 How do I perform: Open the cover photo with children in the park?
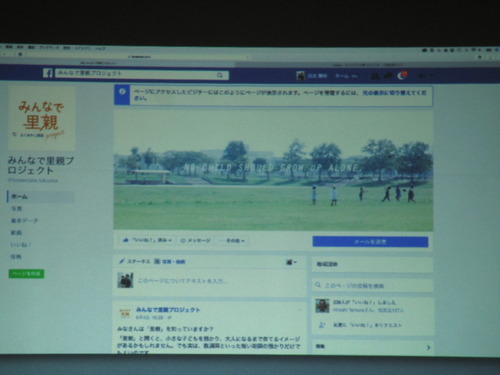[273, 170]
